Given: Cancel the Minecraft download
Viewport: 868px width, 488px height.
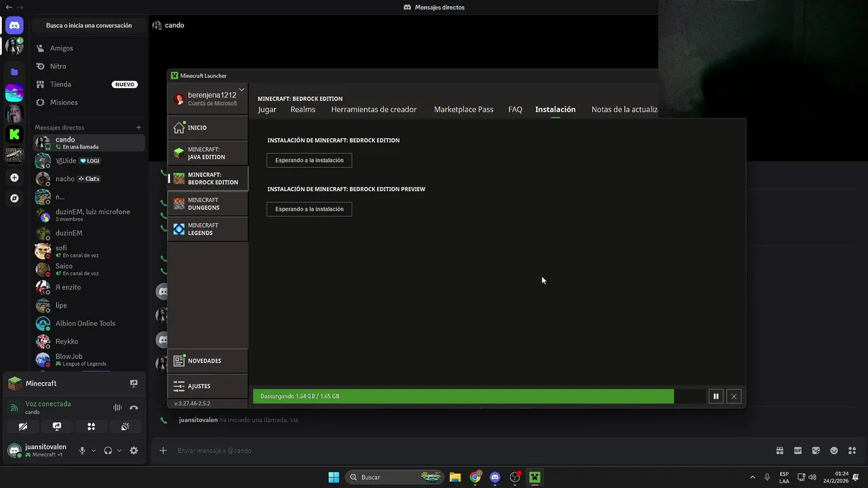Looking at the screenshot, I should pyautogui.click(x=734, y=396).
